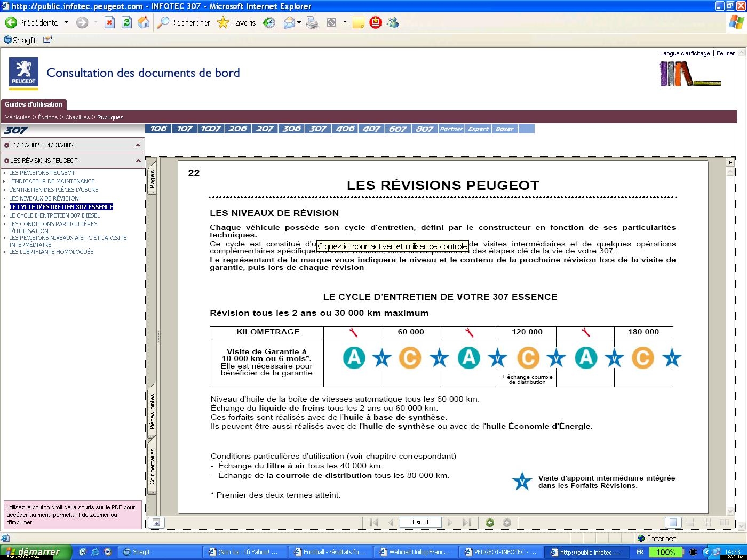
Task: Open the Pièces jointes side tab
Action: (x=152, y=411)
